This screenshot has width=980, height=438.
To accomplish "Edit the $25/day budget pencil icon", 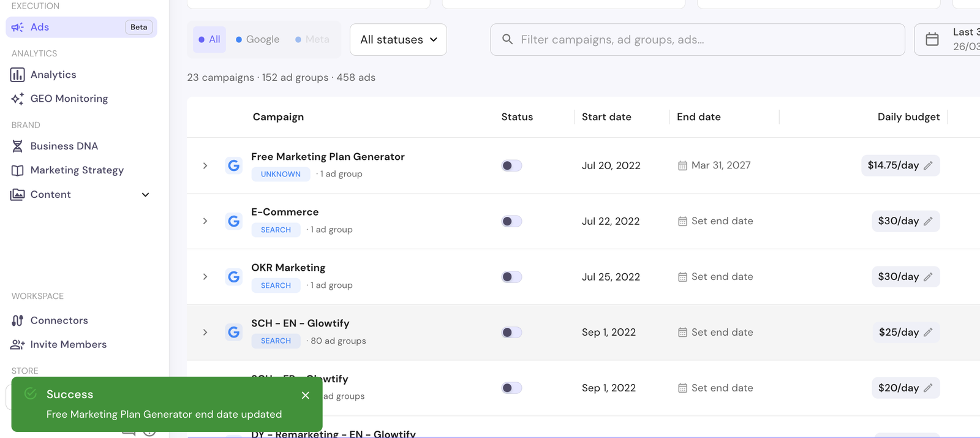I will [928, 332].
